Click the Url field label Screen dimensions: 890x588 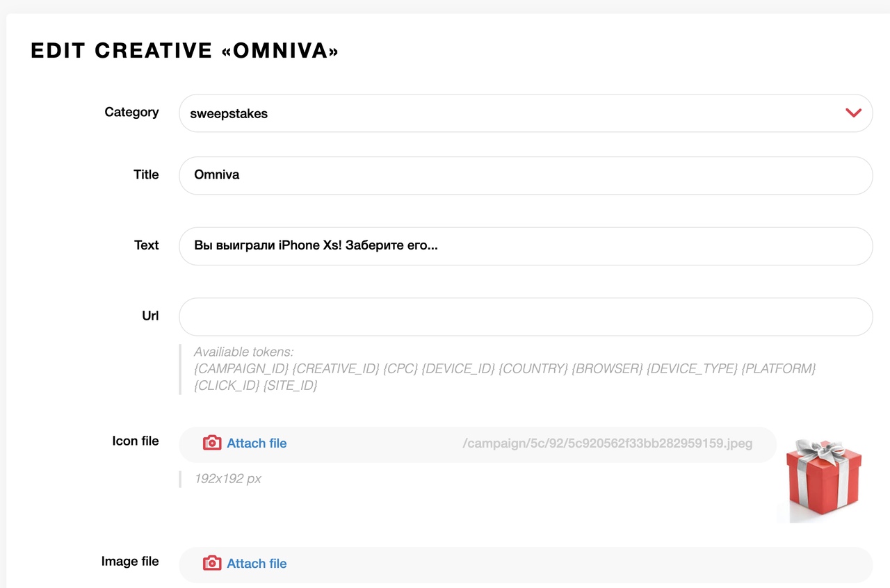coord(150,316)
